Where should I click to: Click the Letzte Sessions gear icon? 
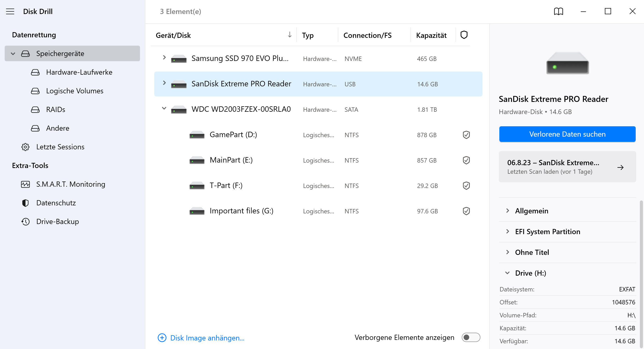pyautogui.click(x=25, y=147)
